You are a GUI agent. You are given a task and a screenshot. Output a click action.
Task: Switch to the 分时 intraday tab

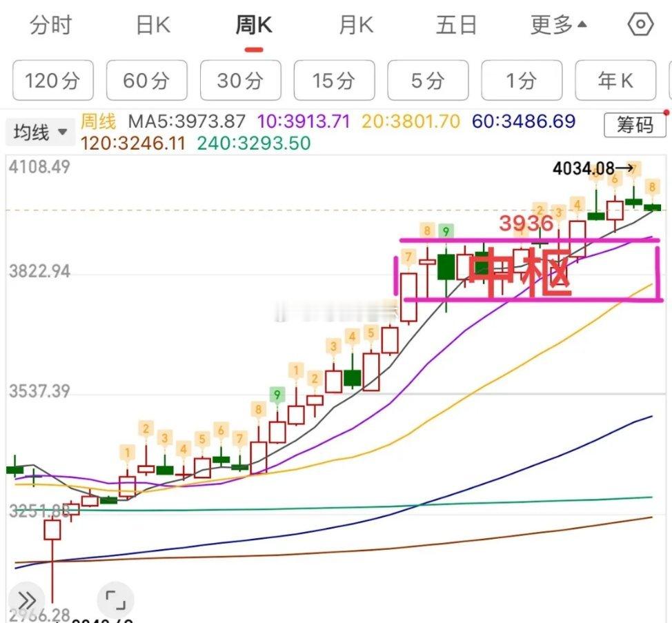[x=50, y=23]
